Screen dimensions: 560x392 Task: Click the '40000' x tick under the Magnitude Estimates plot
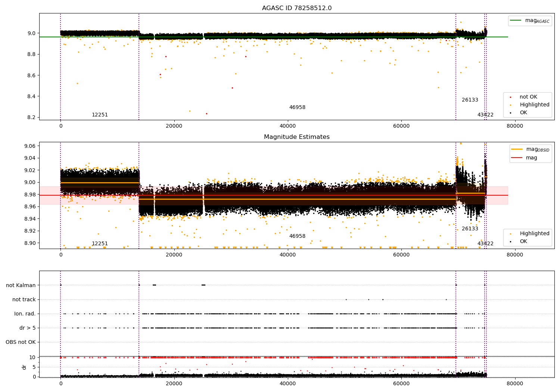tap(288, 255)
